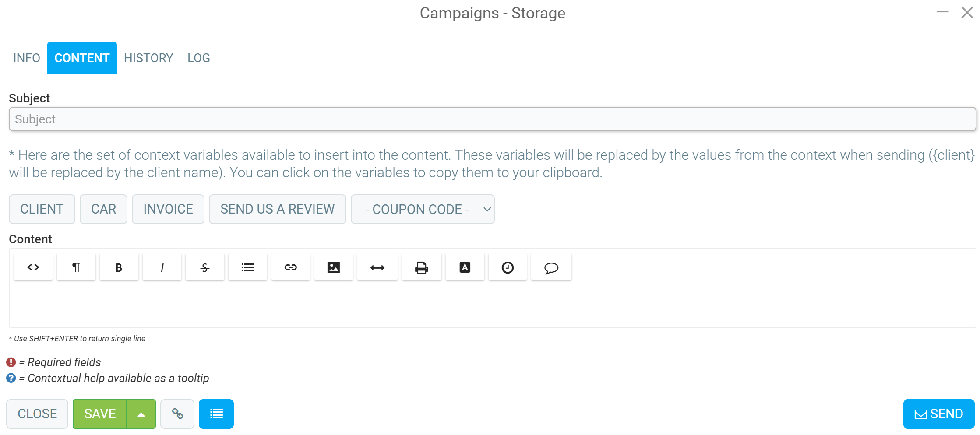Insert a horizontal line in editor
Image resolution: width=980 pixels, height=435 pixels.
(x=377, y=267)
